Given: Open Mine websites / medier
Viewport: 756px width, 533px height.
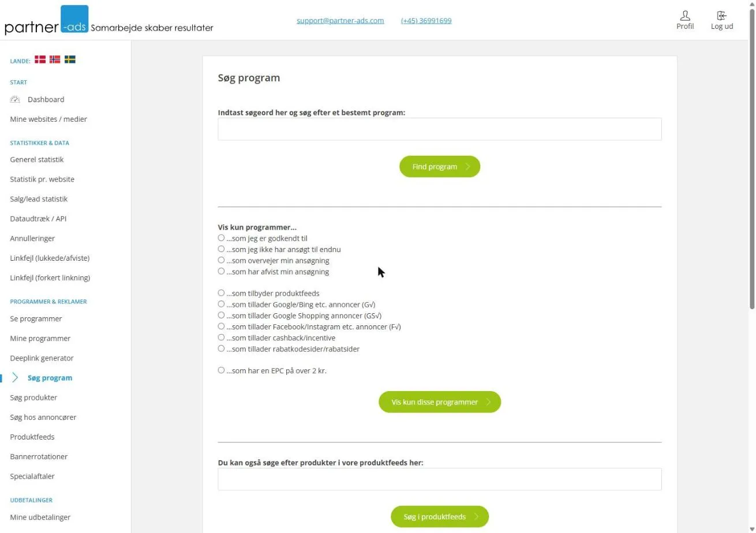Looking at the screenshot, I should [48, 119].
